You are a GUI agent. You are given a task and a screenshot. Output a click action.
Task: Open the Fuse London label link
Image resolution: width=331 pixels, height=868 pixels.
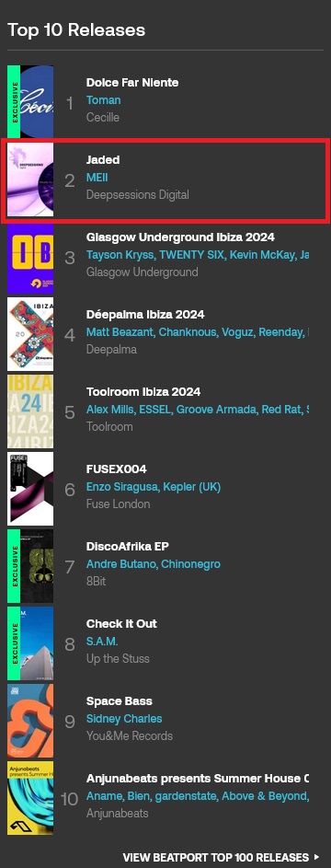(x=119, y=503)
